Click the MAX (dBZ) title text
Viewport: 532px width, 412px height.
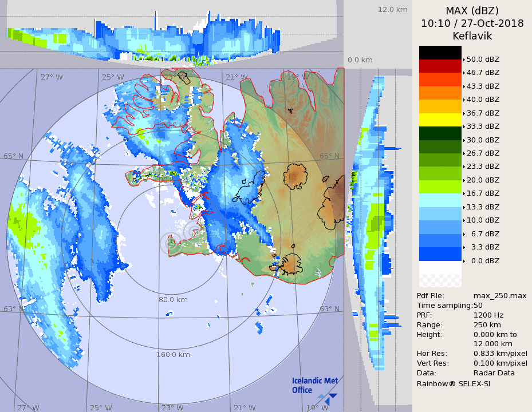pos(472,11)
